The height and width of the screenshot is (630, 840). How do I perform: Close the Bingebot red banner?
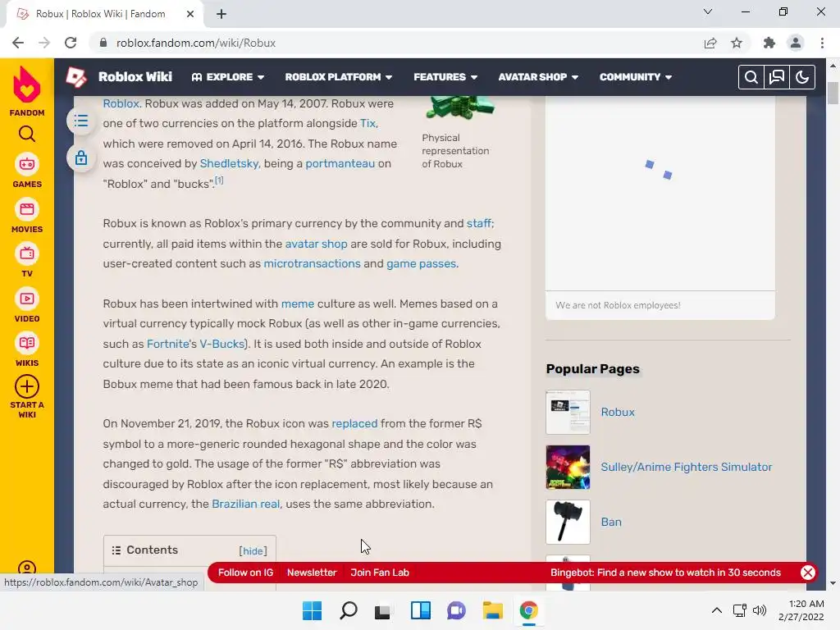click(808, 573)
